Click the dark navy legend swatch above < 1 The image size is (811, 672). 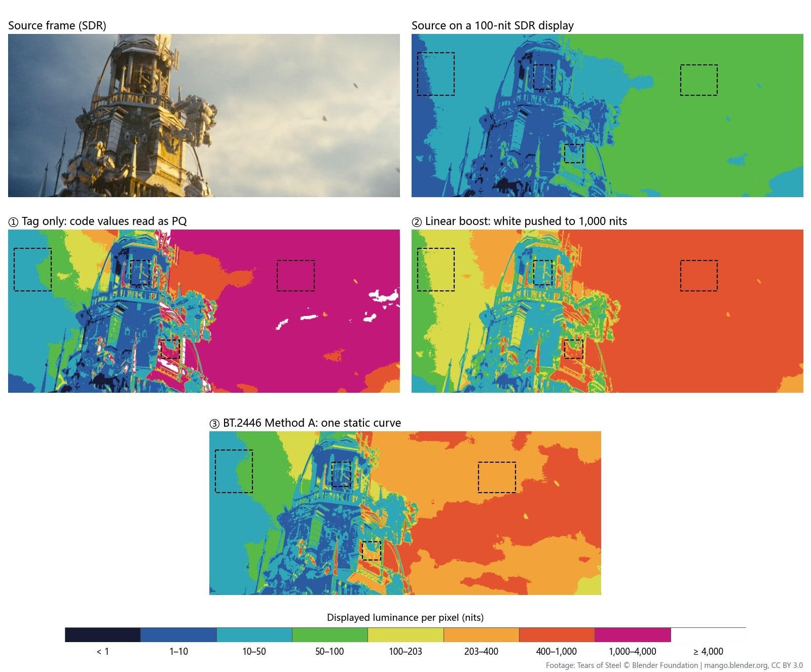click(x=103, y=635)
